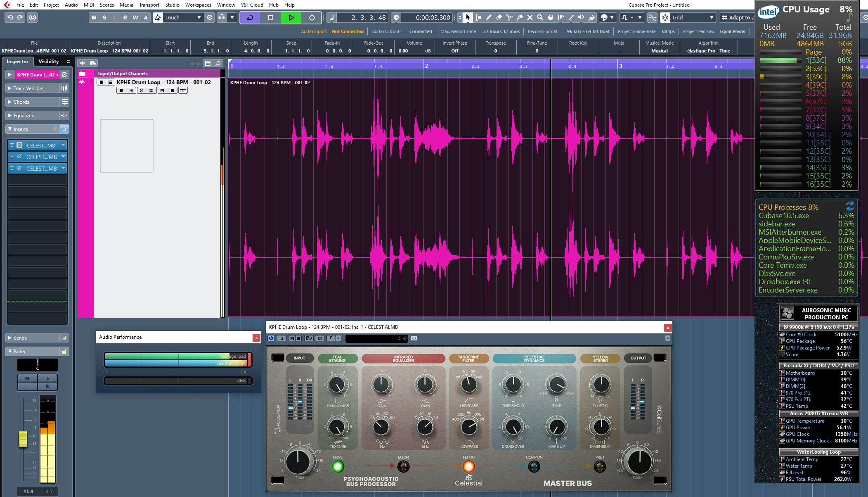Click the Redo arrow icon
Screen dimensions: 868x497
coord(20,17)
